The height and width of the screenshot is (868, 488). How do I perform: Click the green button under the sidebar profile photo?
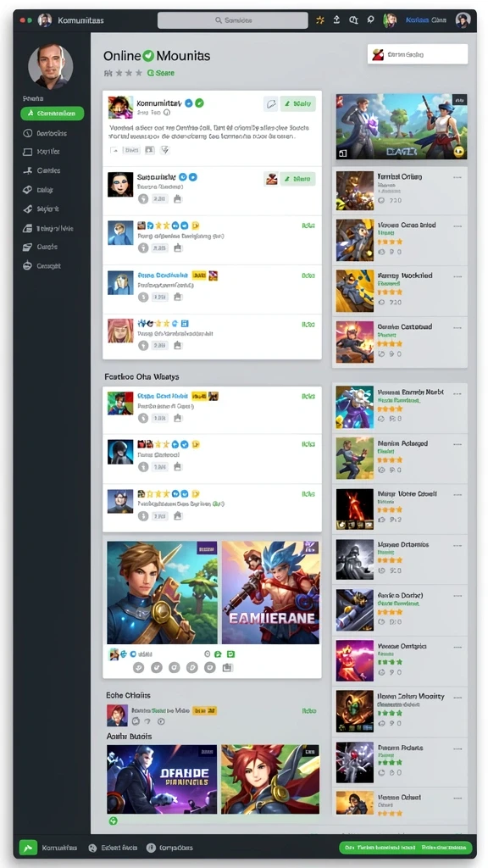52,114
